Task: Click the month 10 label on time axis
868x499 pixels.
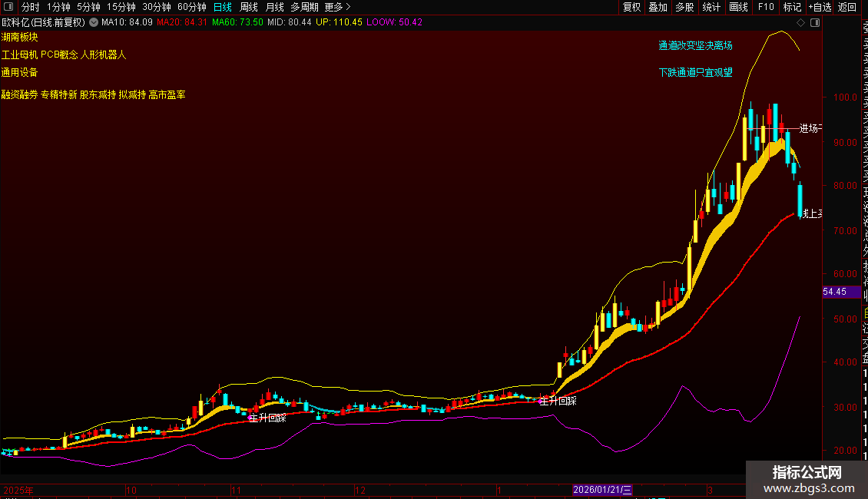Action: click(131, 490)
